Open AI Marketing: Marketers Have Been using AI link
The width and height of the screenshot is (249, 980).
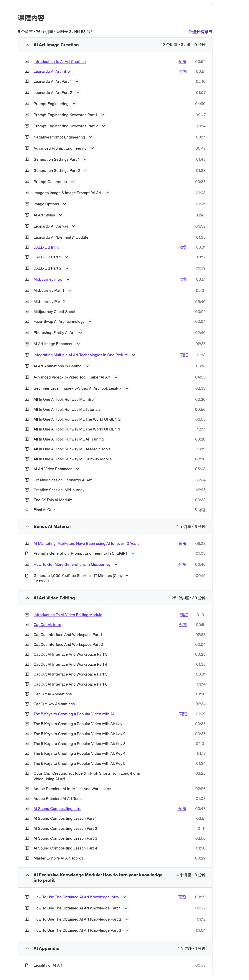click(x=87, y=544)
